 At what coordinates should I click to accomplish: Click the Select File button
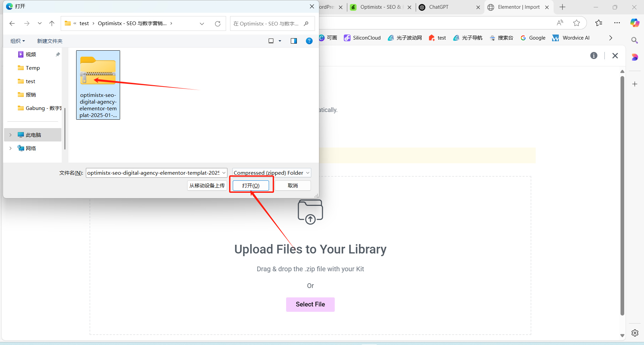pos(310,304)
